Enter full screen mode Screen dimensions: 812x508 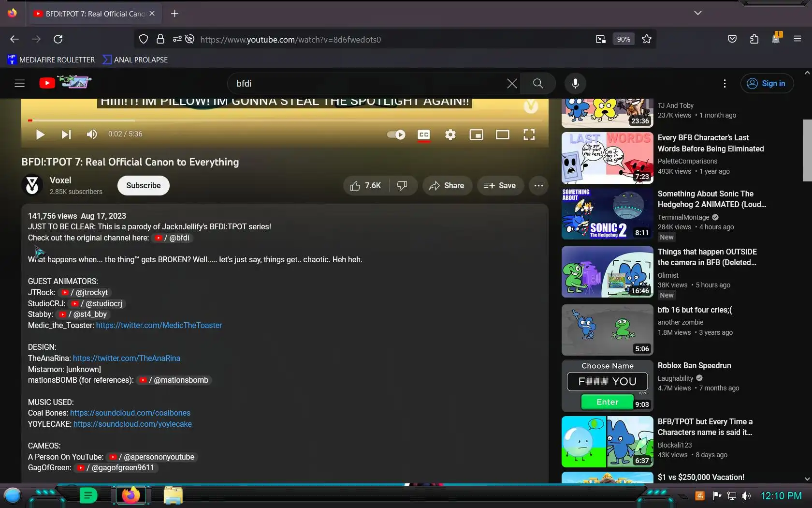[x=529, y=134]
